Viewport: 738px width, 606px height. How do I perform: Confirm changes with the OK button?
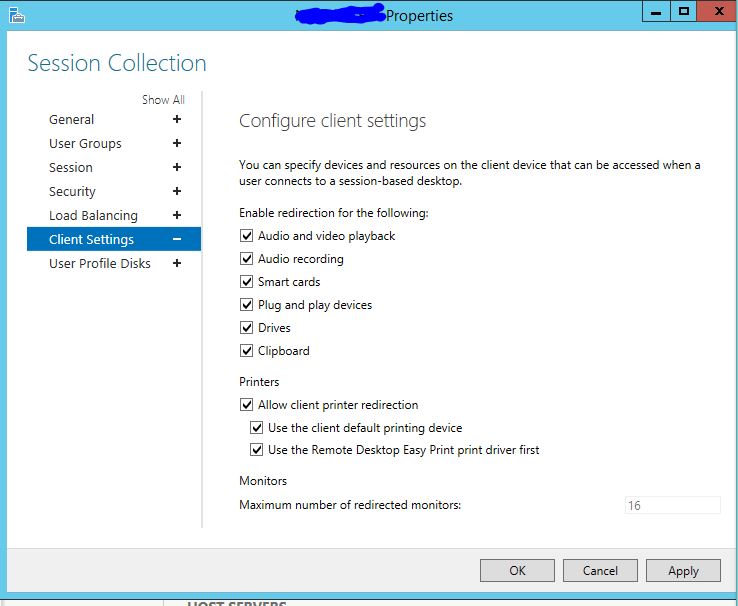(x=517, y=570)
